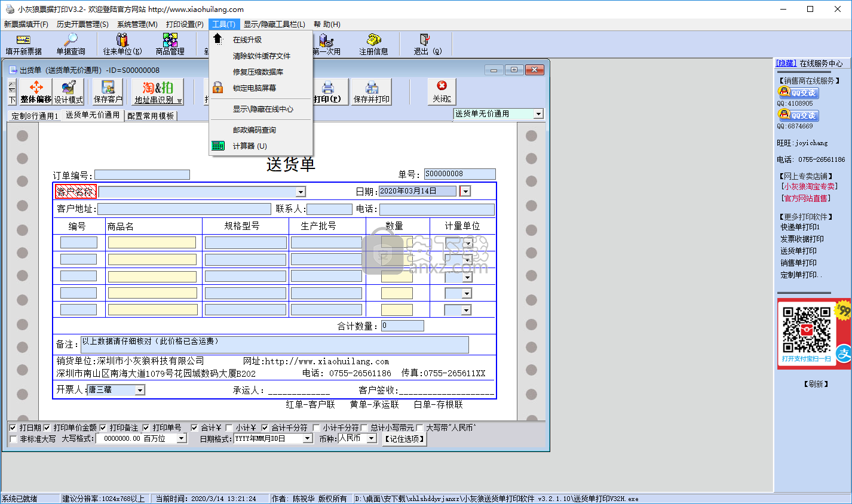The width and height of the screenshot is (852, 504).
Task: Open 小灰狼淘宝专卖 link
Action: (810, 186)
